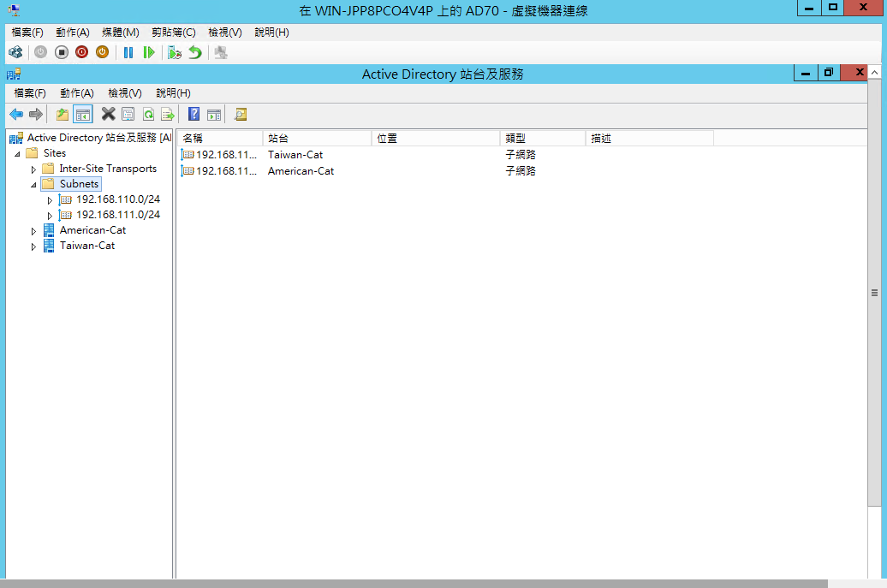Expand the Taiwan-Cat site in the tree
This screenshot has height=588, width=887.
tap(33, 246)
